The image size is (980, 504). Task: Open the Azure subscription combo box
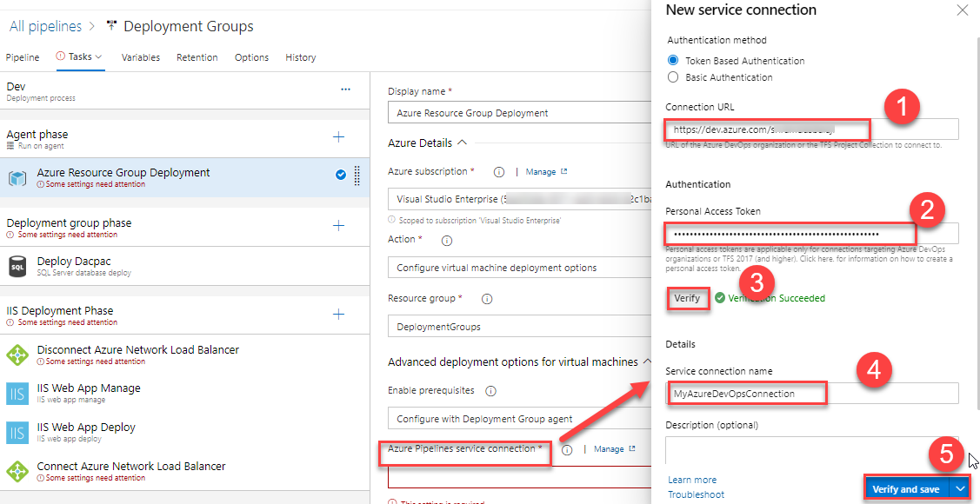pyautogui.click(x=519, y=200)
